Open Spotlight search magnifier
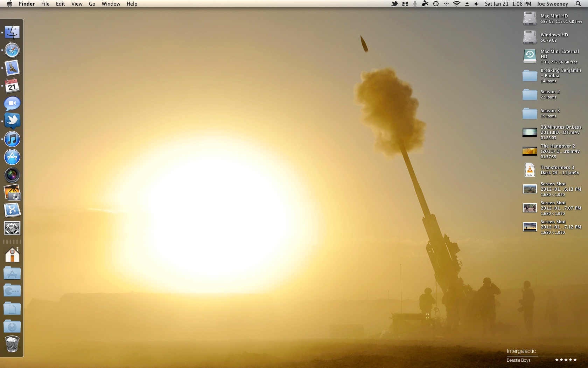 pyautogui.click(x=578, y=4)
